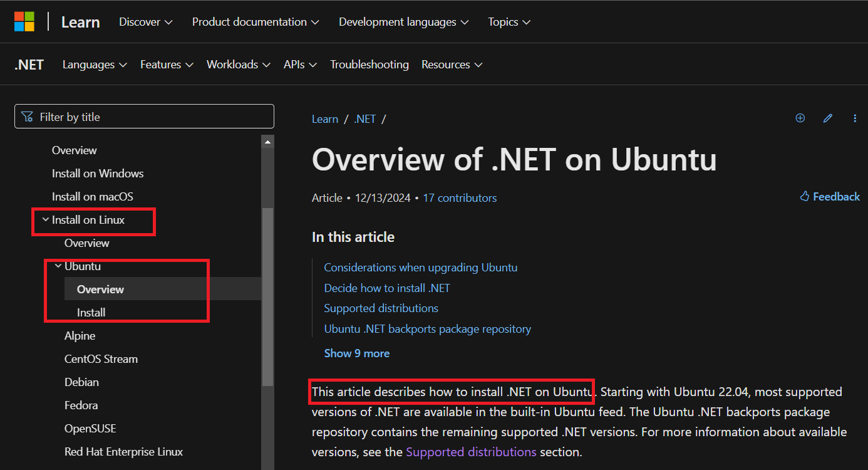Click the In this article heading
The image size is (868, 470).
[x=353, y=237]
